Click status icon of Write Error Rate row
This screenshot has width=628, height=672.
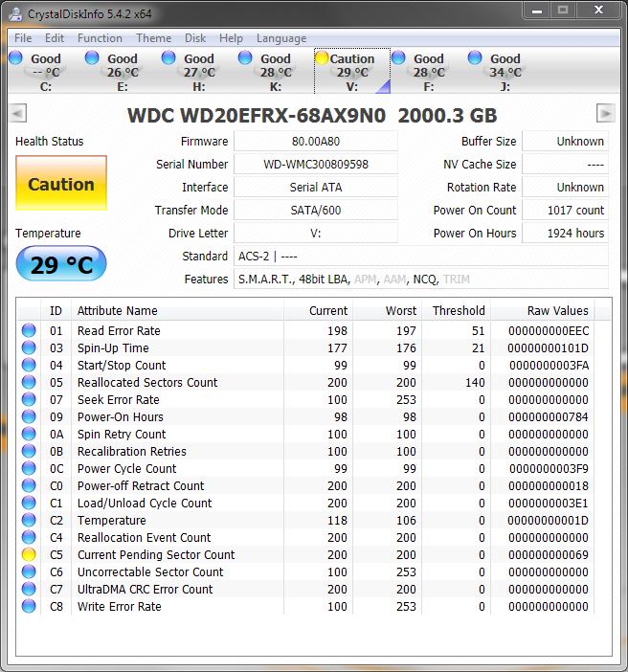[x=29, y=606]
